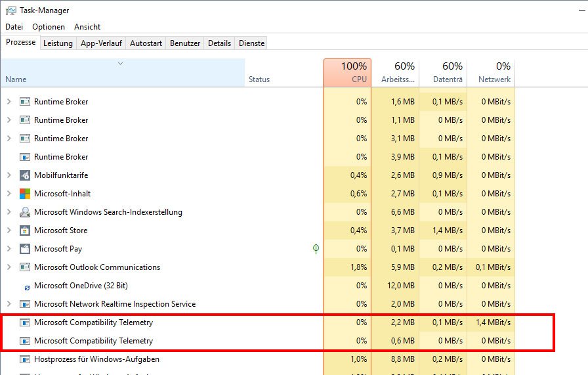Expand the Mobilfunktarife process group

coord(9,175)
